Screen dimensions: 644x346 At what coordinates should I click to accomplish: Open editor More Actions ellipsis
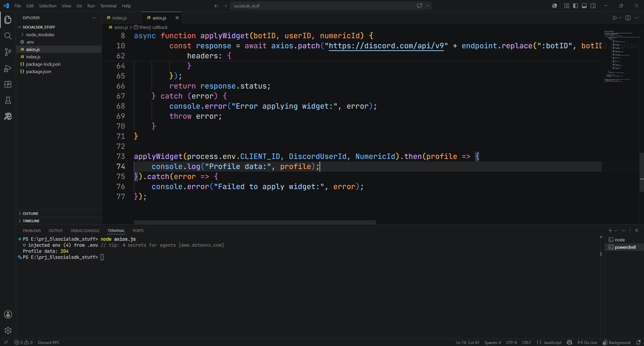[637, 18]
